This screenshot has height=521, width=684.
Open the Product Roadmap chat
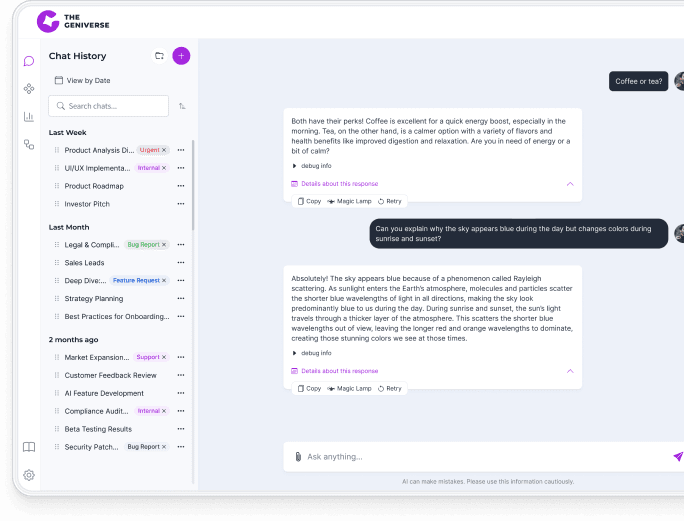94,186
